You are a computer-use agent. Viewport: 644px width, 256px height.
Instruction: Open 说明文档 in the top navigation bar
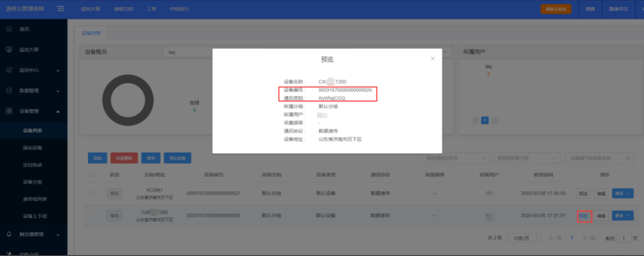coord(123,9)
